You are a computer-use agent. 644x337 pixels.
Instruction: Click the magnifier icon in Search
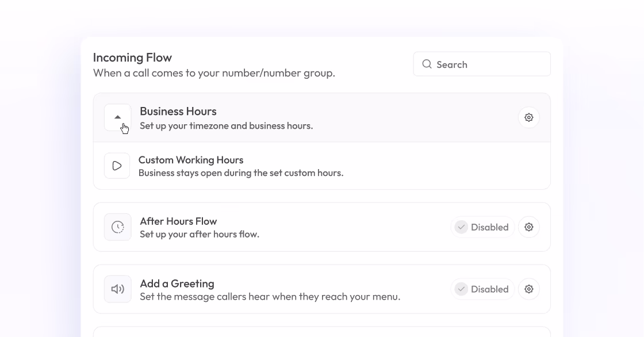point(427,64)
